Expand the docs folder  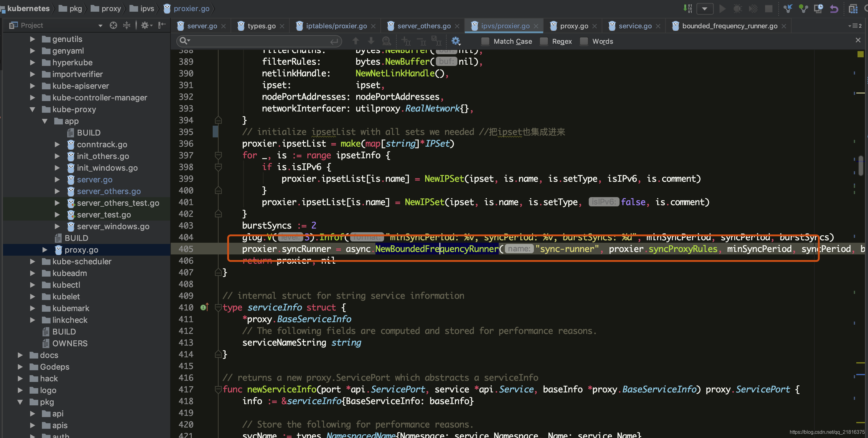(20, 355)
